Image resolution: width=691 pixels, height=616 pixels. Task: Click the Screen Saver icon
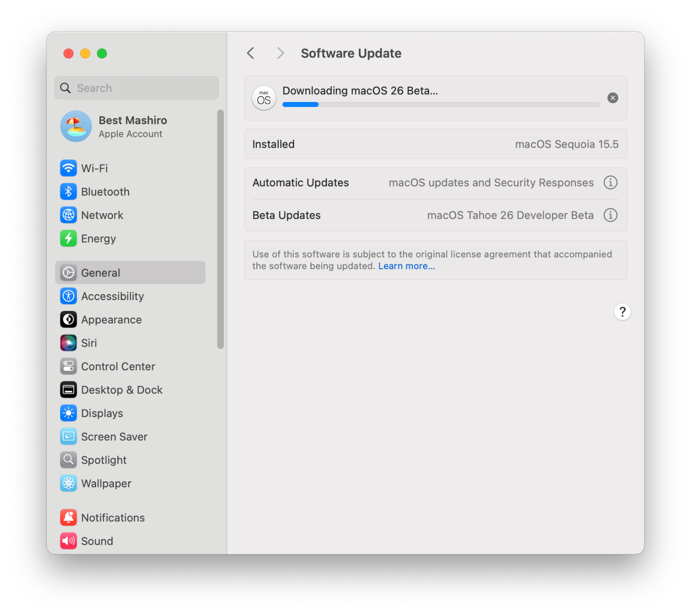point(68,437)
